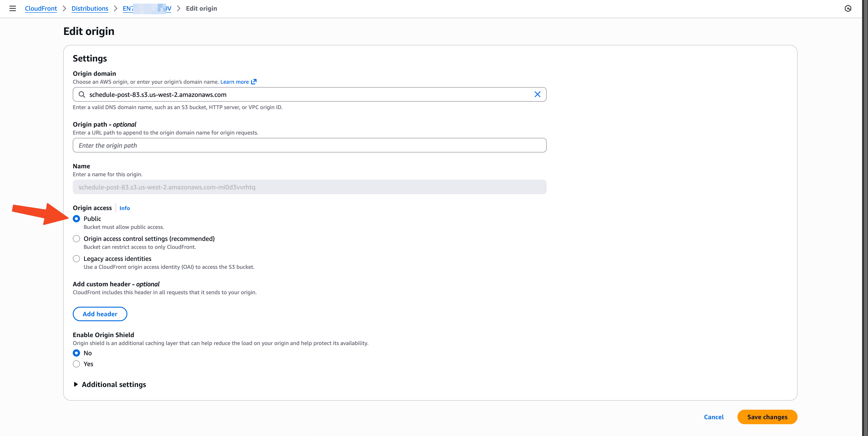The width and height of the screenshot is (868, 436).
Task: Navigate to the Distributions breadcrumb
Action: pos(90,8)
